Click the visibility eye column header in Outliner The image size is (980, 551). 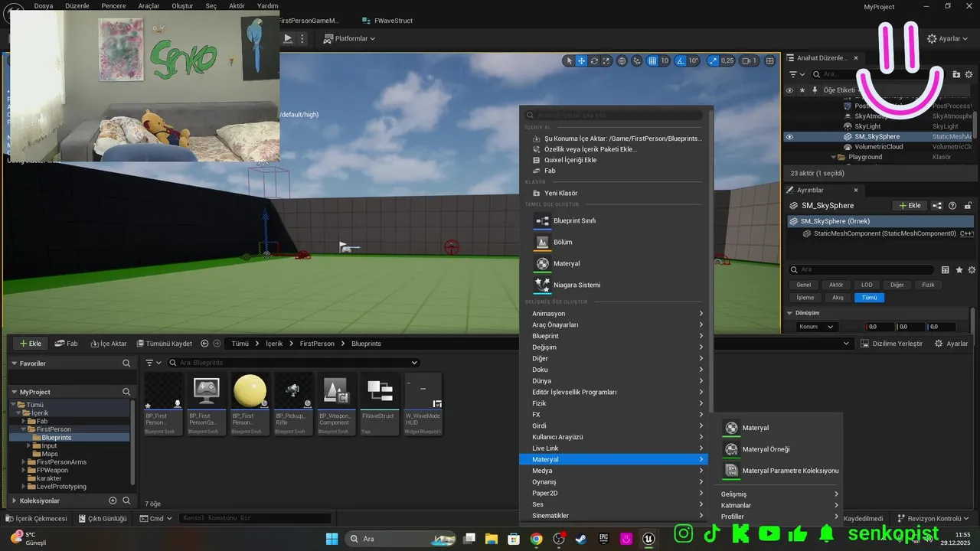point(789,90)
